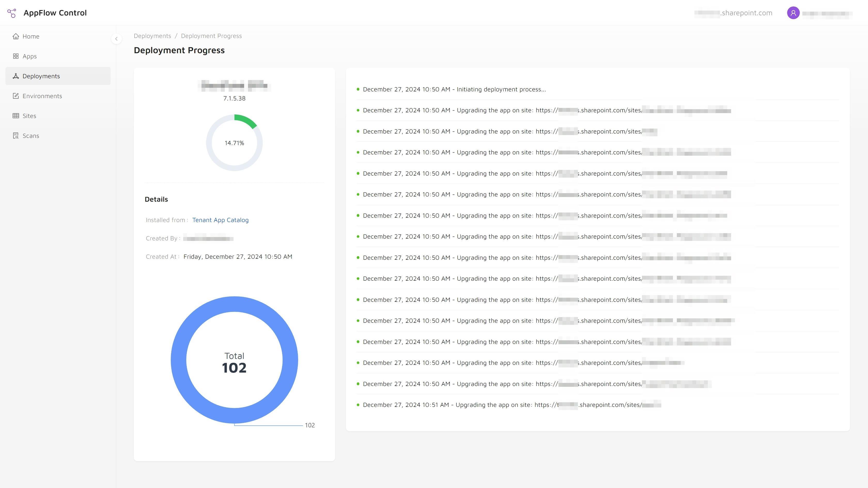Viewport: 868px width, 488px height.
Task: Click the version number 7.1.5.38
Action: click(235, 98)
